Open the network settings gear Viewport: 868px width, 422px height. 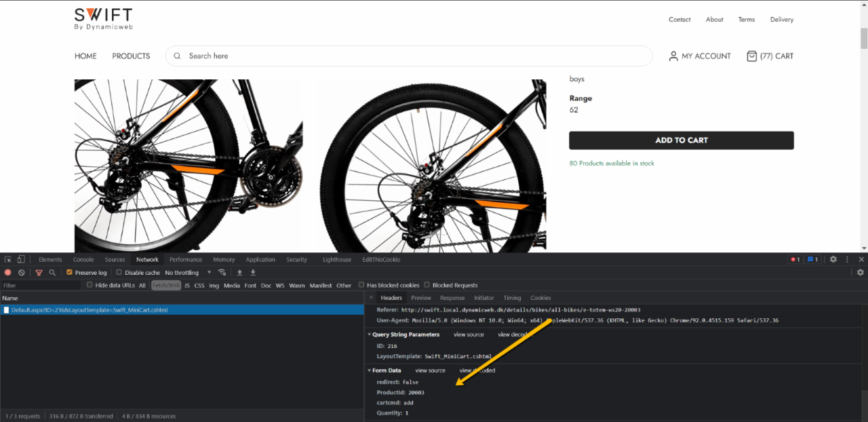(x=860, y=273)
